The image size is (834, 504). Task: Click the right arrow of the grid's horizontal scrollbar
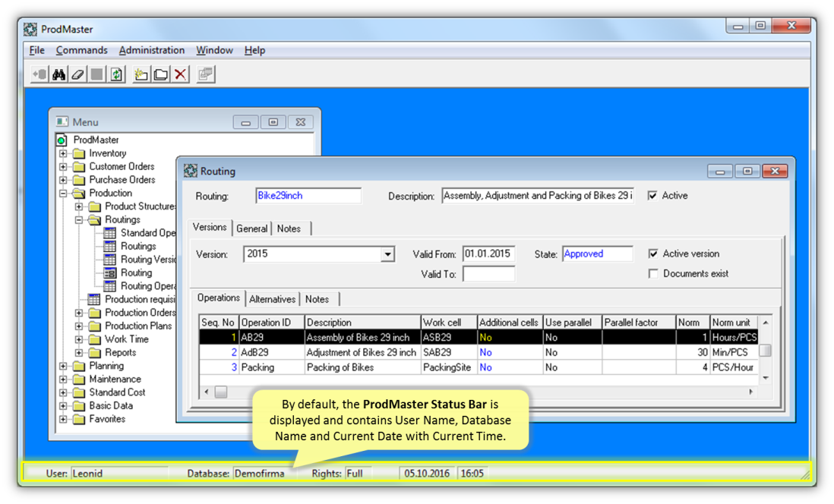(x=751, y=392)
